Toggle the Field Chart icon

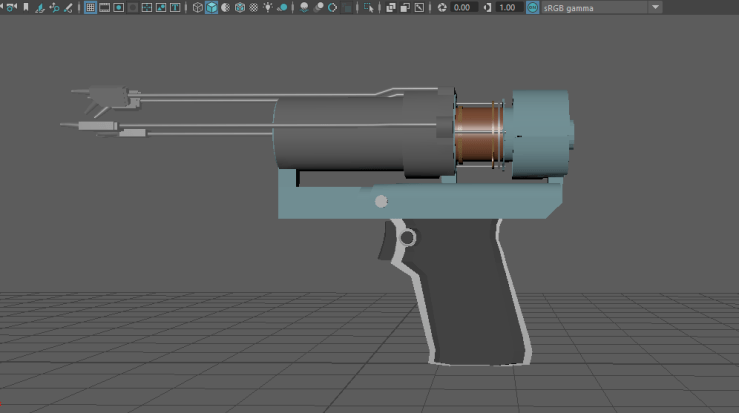click(147, 8)
